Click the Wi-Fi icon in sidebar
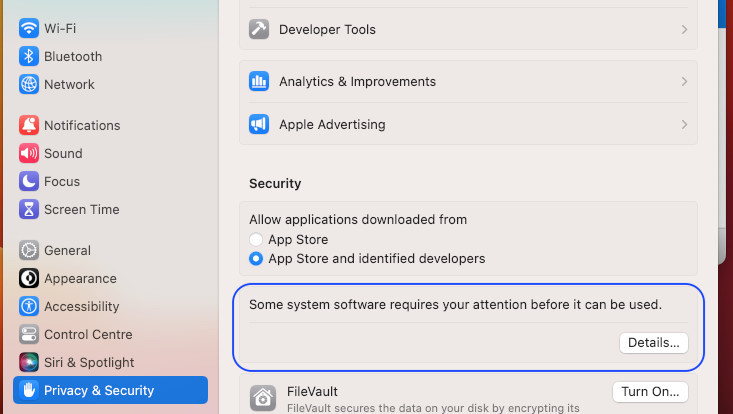The height and width of the screenshot is (414, 733). tap(29, 28)
